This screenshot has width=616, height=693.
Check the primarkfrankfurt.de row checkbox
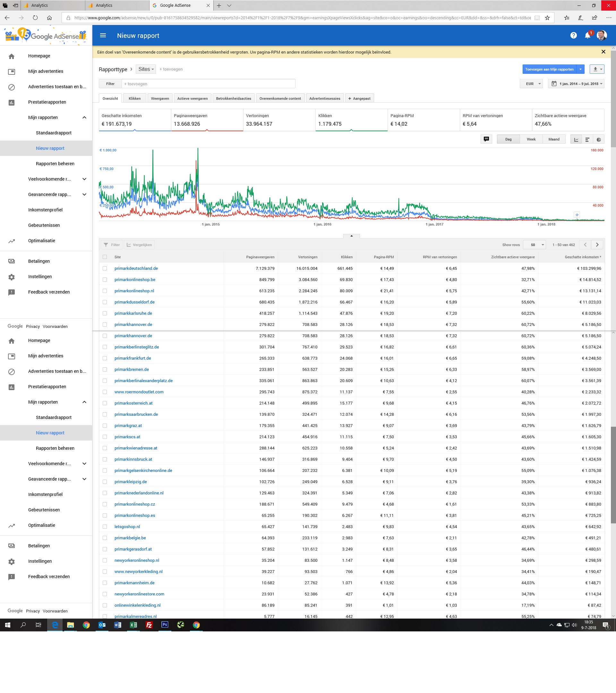(105, 358)
